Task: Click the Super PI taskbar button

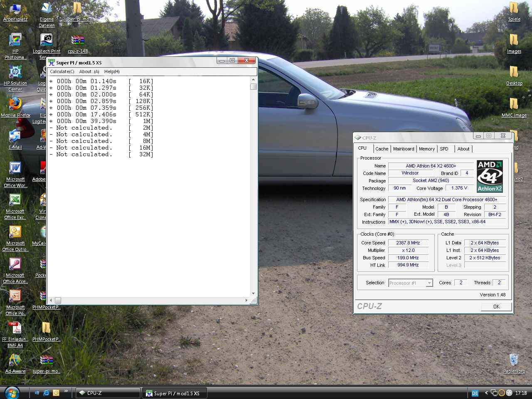Action: pyautogui.click(x=175, y=393)
